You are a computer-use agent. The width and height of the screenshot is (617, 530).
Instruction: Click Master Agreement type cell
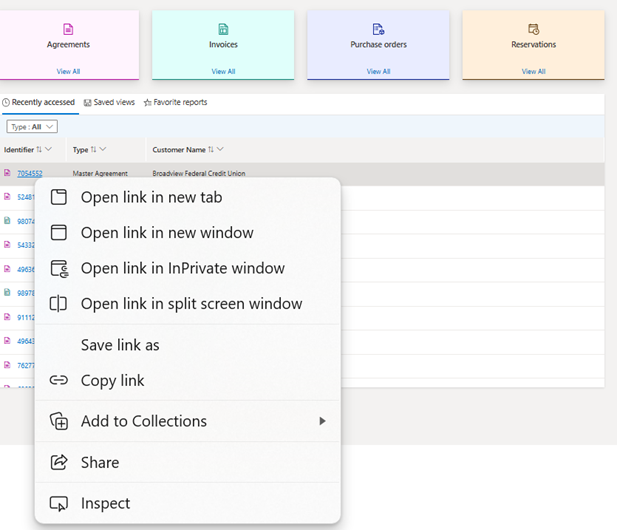pyautogui.click(x=100, y=173)
